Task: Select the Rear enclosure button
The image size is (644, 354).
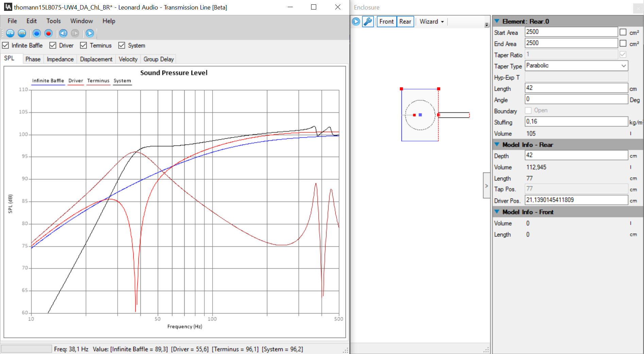Action: pos(405,22)
